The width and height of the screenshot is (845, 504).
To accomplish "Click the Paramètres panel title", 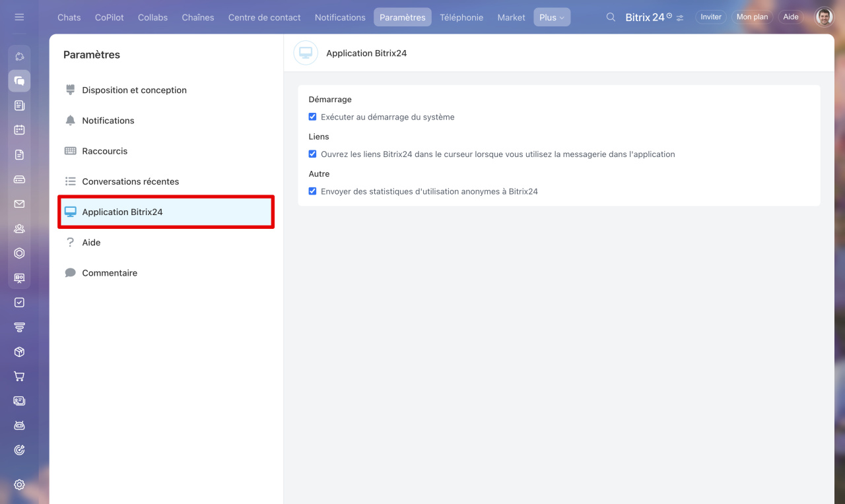I will (92, 55).
